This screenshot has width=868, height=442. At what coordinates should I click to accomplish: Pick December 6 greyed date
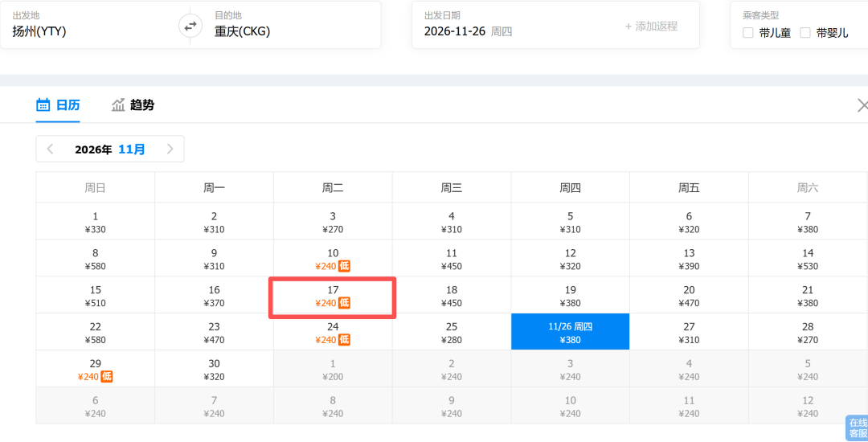(x=95, y=406)
